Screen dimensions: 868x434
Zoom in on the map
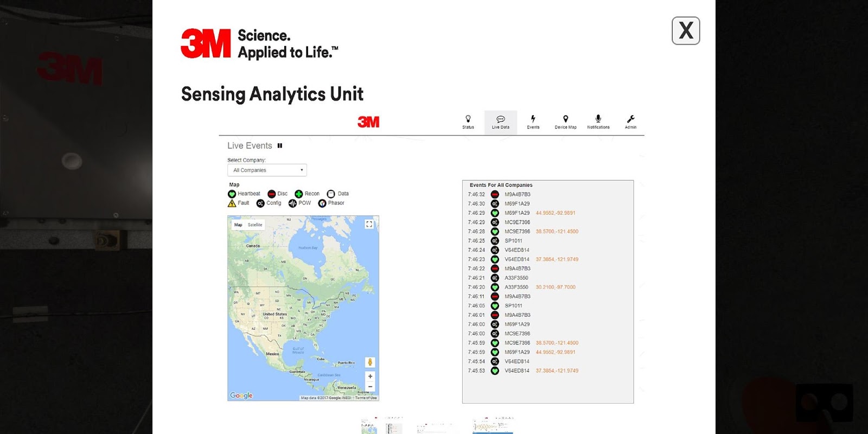coord(370,376)
